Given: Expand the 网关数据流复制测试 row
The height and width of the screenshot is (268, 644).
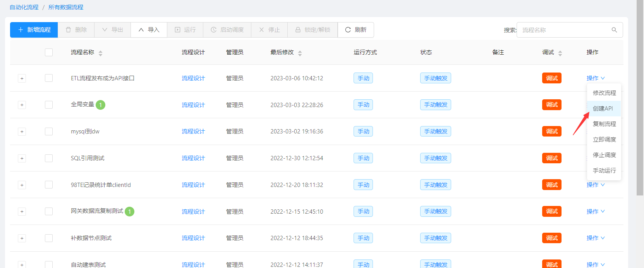Looking at the screenshot, I should (22, 212).
